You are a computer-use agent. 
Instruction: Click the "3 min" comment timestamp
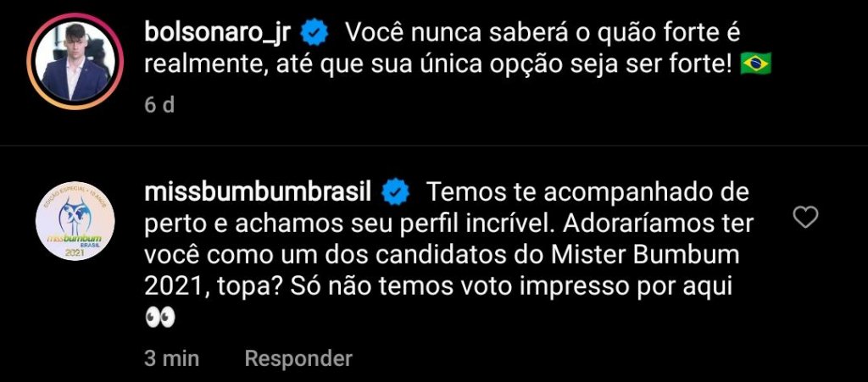point(171,358)
